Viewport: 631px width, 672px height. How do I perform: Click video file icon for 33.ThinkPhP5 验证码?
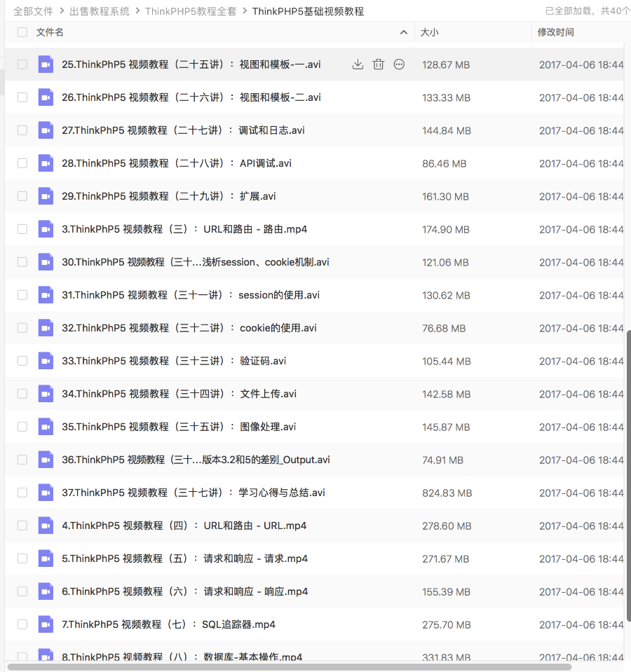[x=46, y=361]
